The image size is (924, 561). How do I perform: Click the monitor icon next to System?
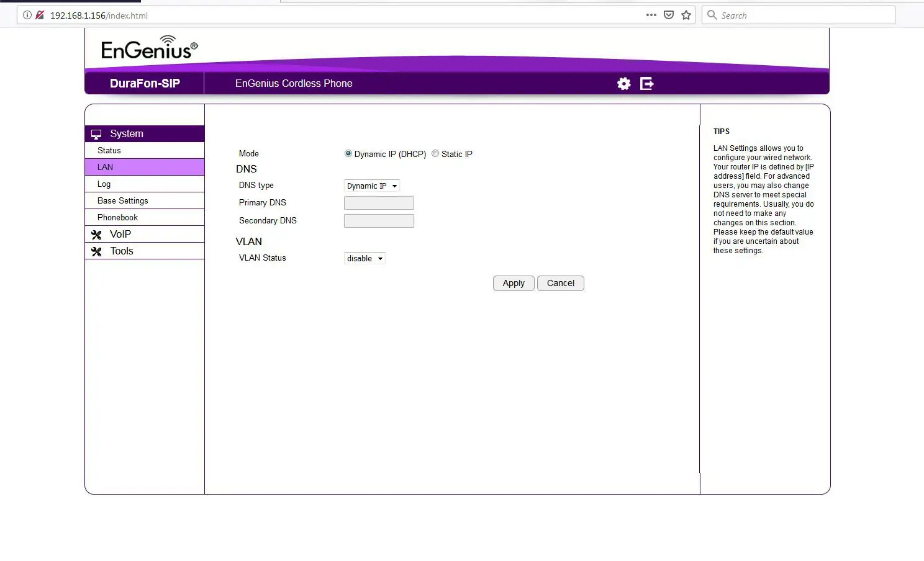(x=96, y=133)
